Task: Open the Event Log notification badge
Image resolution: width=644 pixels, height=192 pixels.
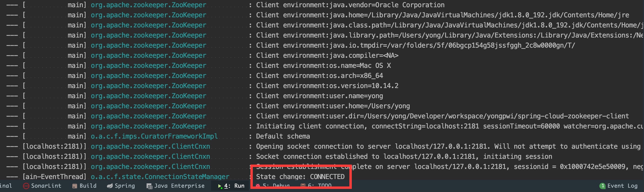Action: [x=619, y=186]
